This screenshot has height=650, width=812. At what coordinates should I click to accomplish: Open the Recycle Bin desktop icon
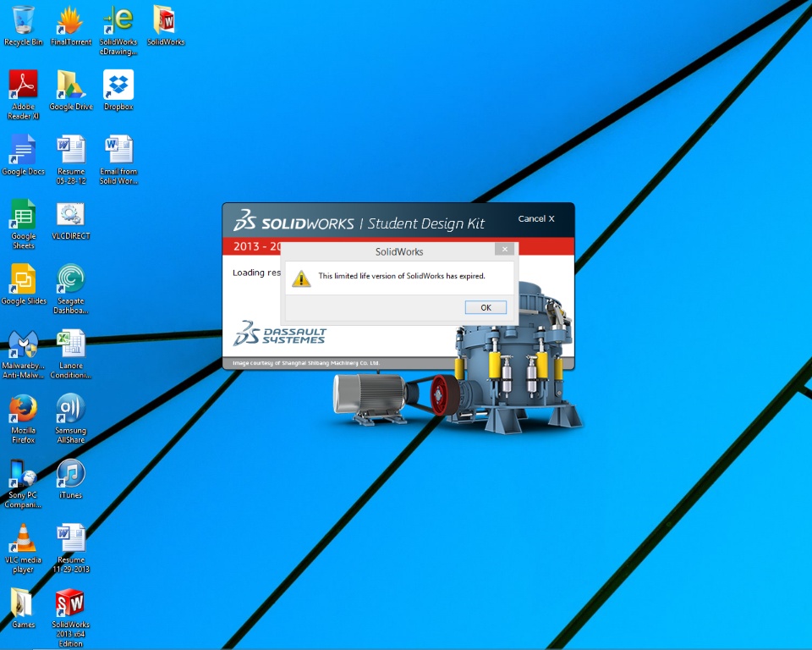tap(24, 26)
